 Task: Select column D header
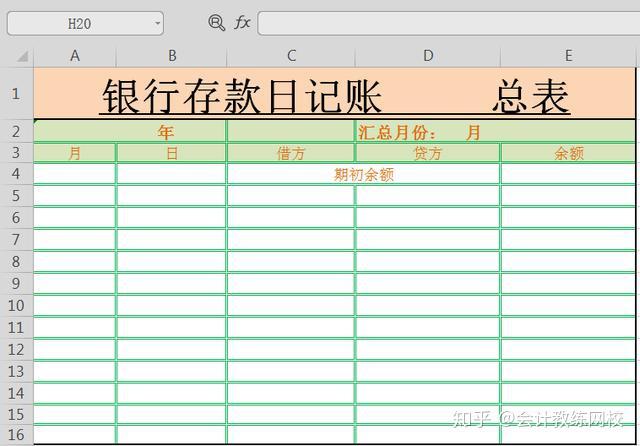[428, 56]
